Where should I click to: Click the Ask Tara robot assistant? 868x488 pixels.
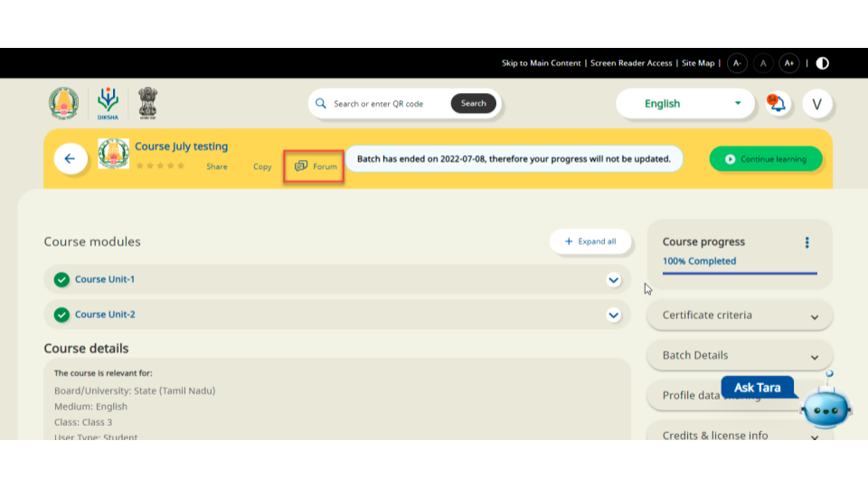(825, 406)
